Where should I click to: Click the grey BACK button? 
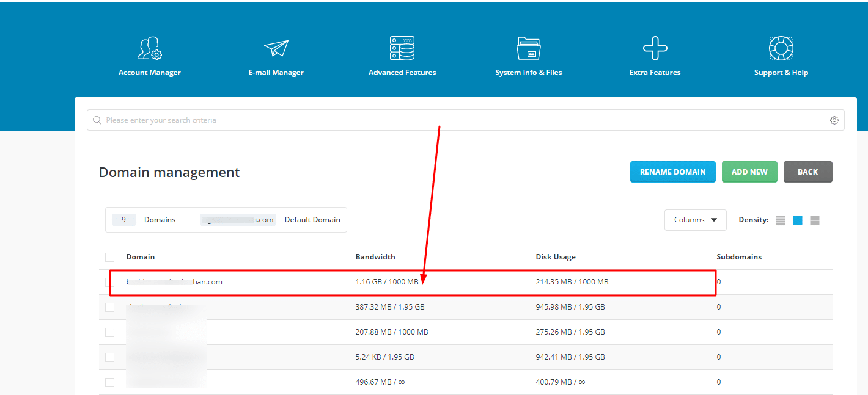807,172
